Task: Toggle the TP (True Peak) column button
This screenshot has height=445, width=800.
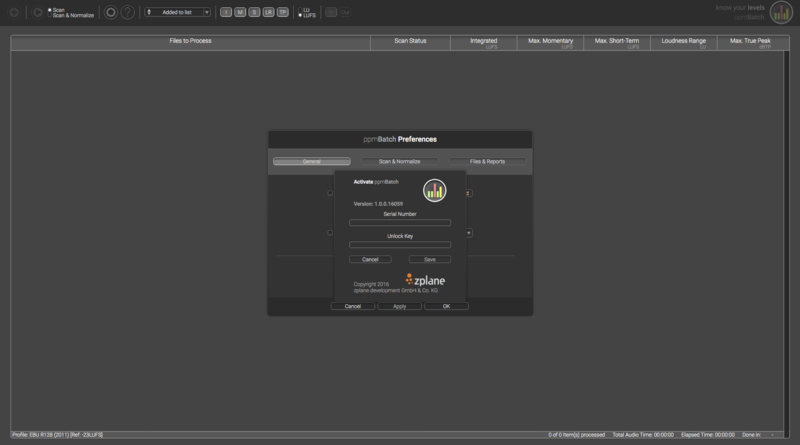Action: coord(283,12)
